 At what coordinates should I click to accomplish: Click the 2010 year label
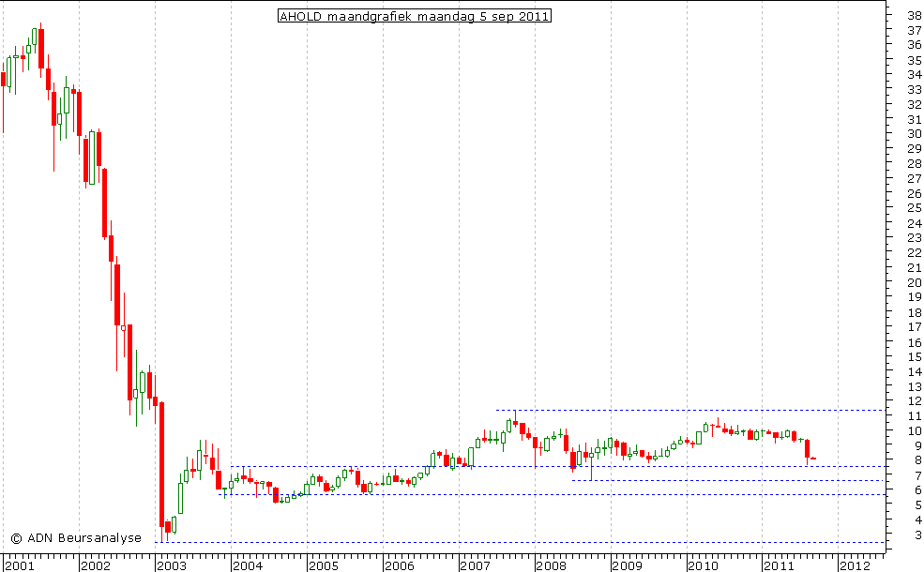click(703, 566)
